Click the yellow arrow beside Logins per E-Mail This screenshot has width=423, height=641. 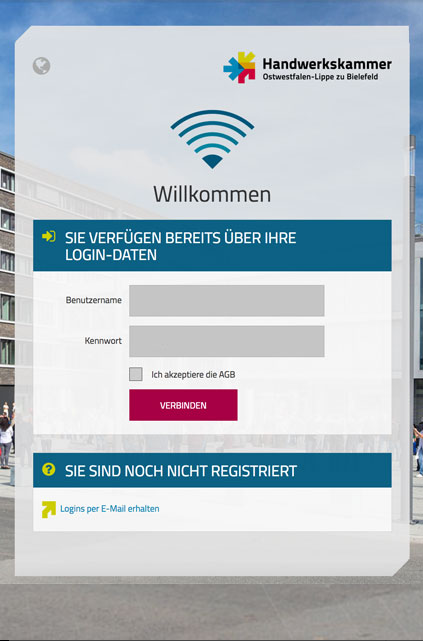(x=49, y=509)
